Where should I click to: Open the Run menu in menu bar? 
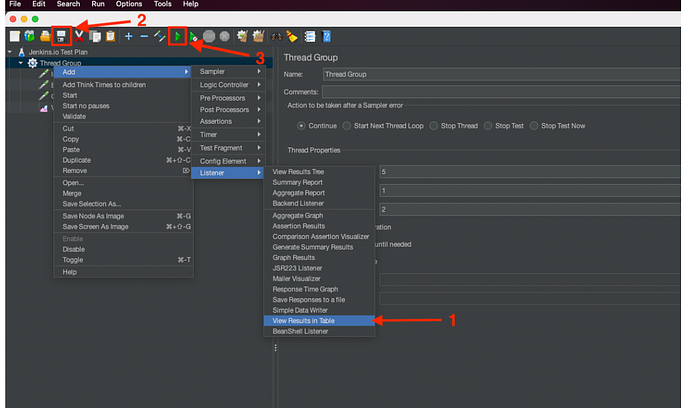tap(98, 4)
